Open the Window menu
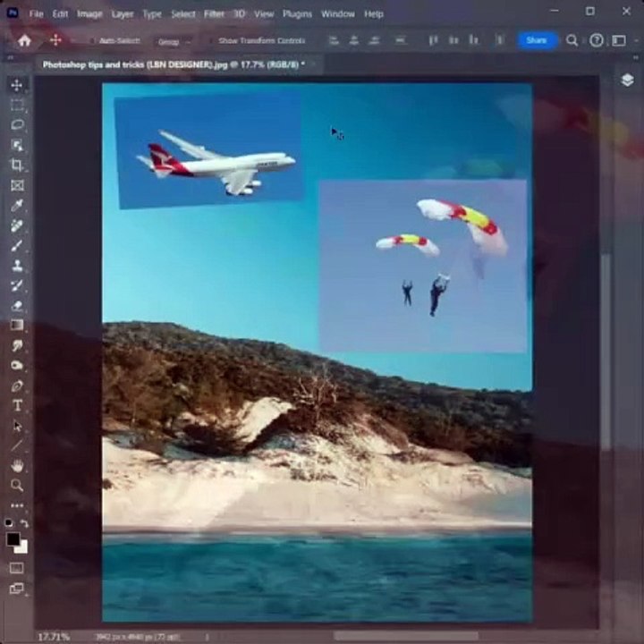The height and width of the screenshot is (644, 644). [x=337, y=14]
